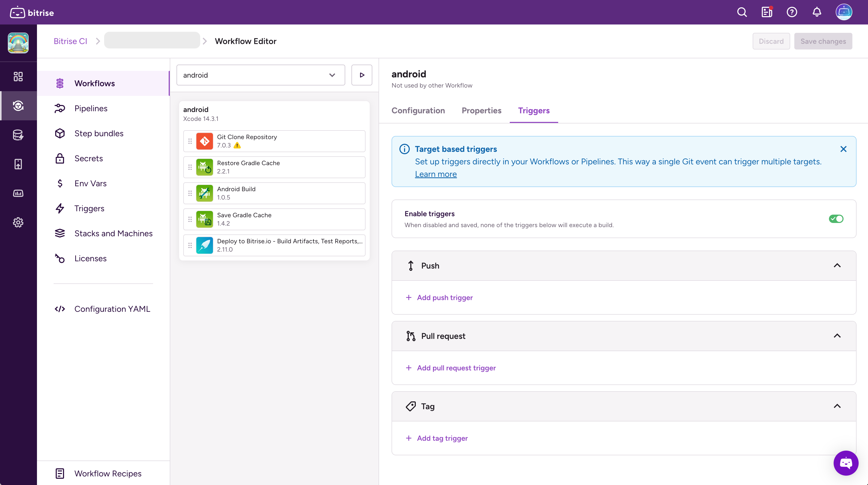Click the bitrise logo in header
Screen dimensions: 868x485
pos(32,13)
